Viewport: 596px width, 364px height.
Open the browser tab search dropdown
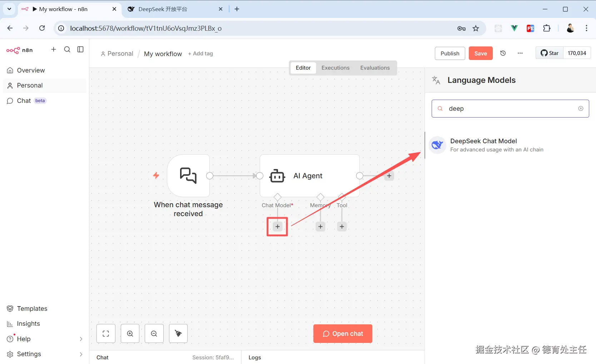click(x=9, y=9)
